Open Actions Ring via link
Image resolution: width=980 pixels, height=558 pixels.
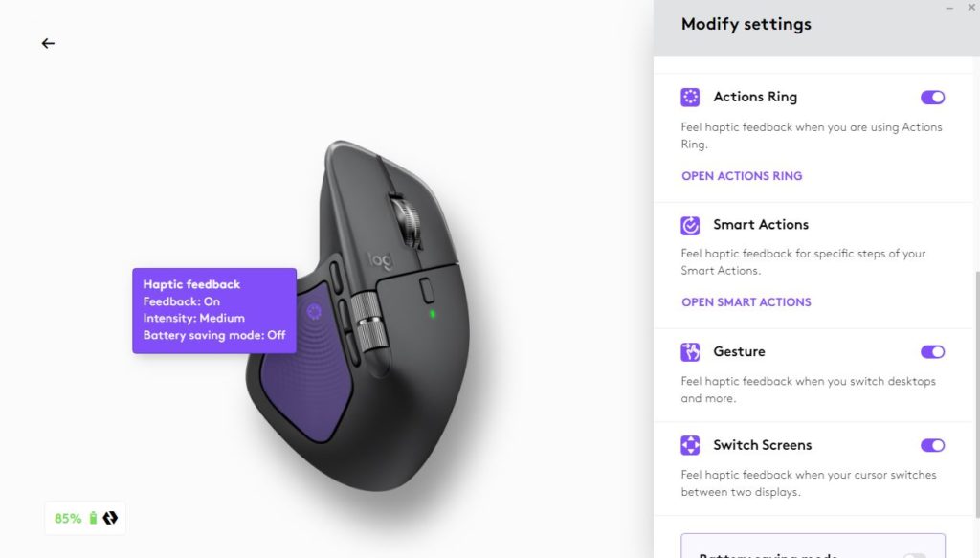tap(742, 176)
